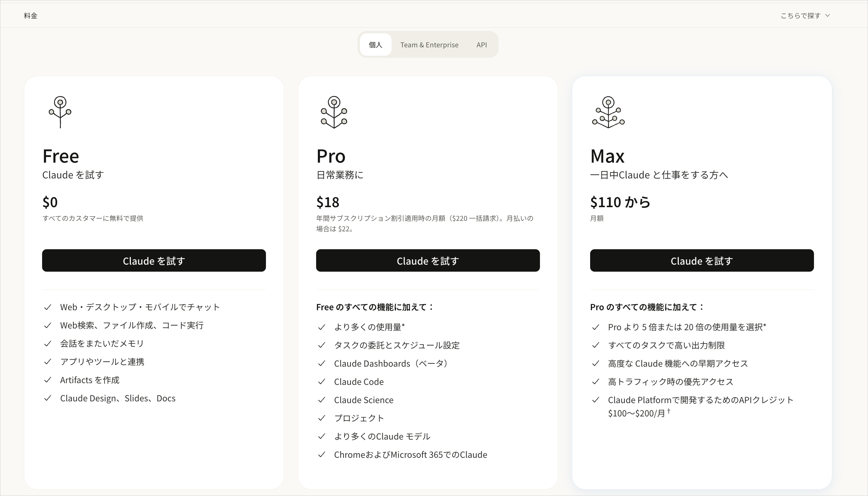Click the $110 から price

click(620, 202)
